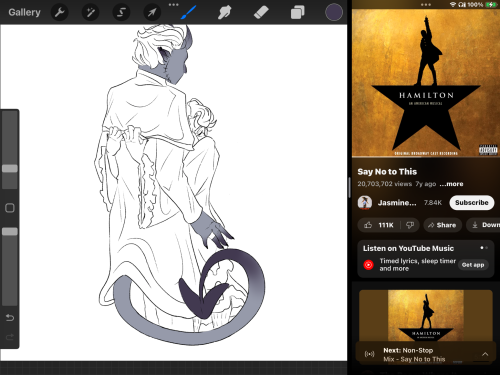500x375 pixels.
Task: Open the Layers panel
Action: coord(297,12)
